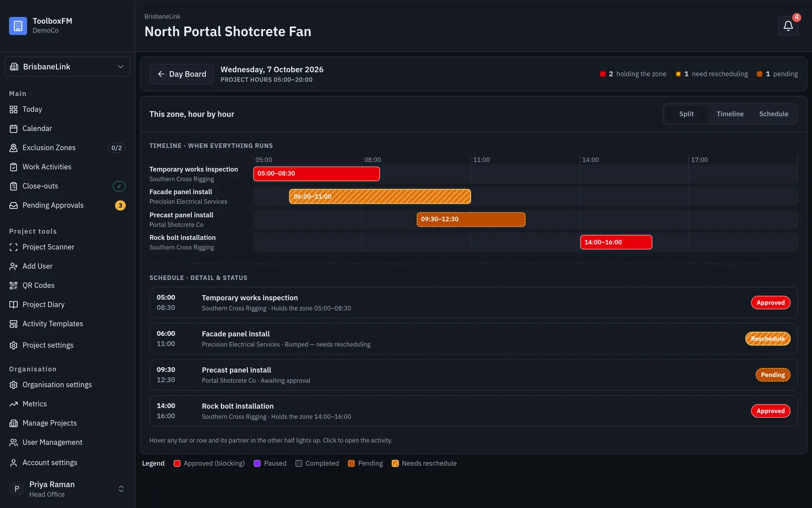Click the Pending Approvals inbox icon

point(14,205)
